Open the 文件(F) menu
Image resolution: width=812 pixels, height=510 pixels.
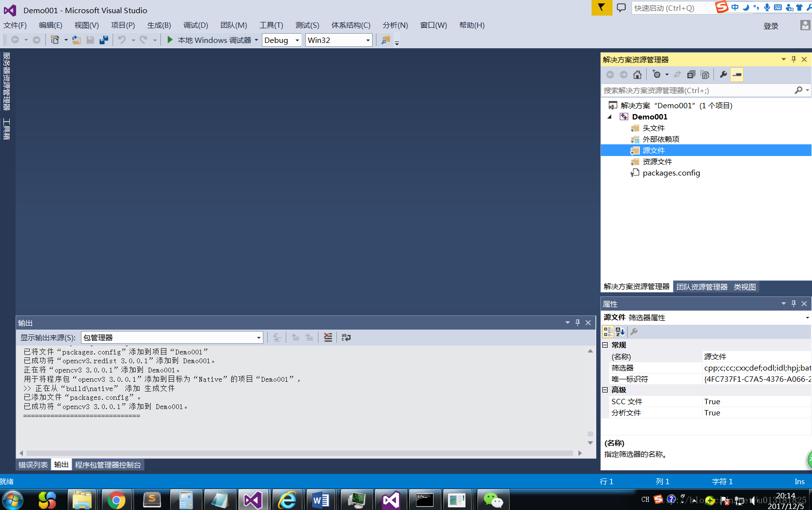pos(15,25)
